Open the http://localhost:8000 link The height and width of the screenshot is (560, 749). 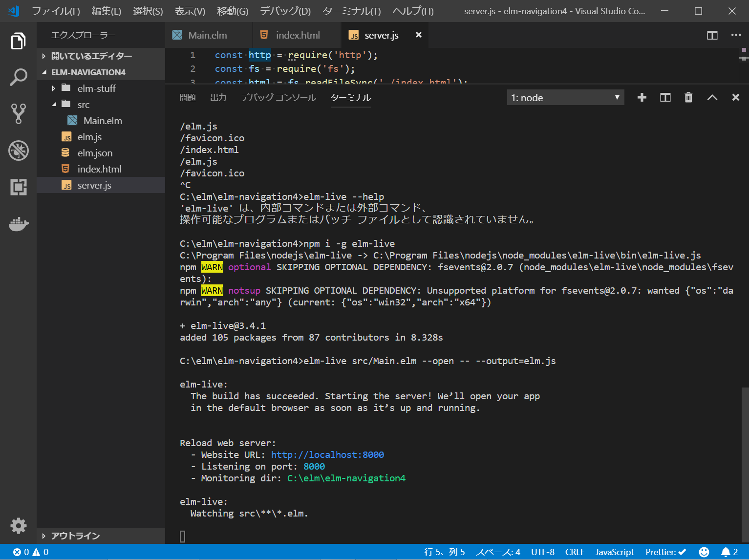(x=327, y=455)
